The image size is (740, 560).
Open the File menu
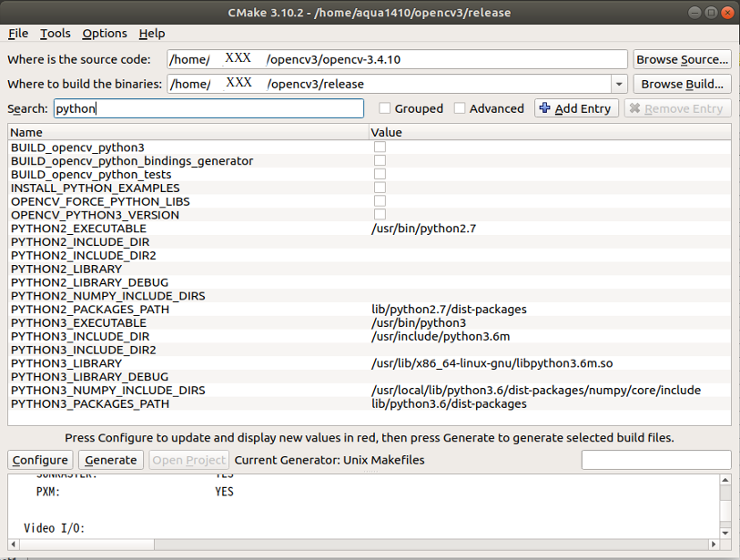18,34
